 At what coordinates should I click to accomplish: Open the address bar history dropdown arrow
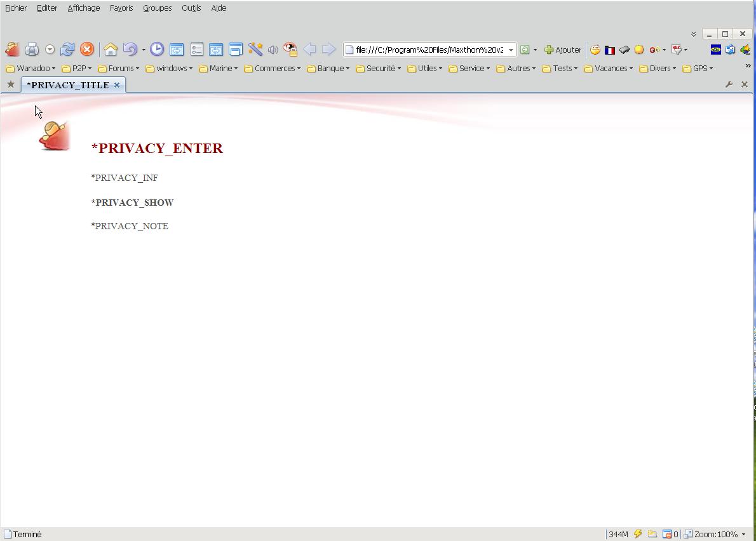(x=511, y=50)
